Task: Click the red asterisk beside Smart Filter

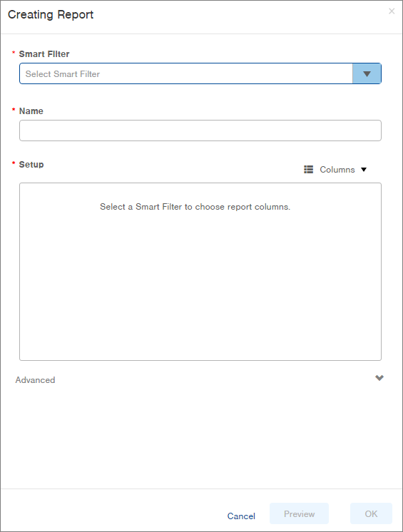Action: point(14,53)
